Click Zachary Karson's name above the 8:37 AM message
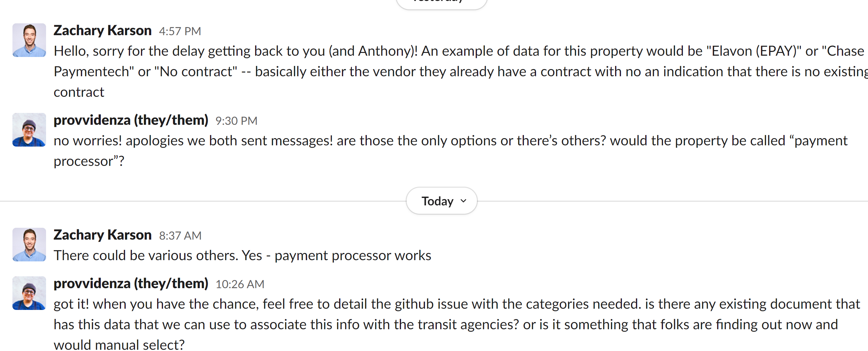The width and height of the screenshot is (868, 351). [x=102, y=235]
